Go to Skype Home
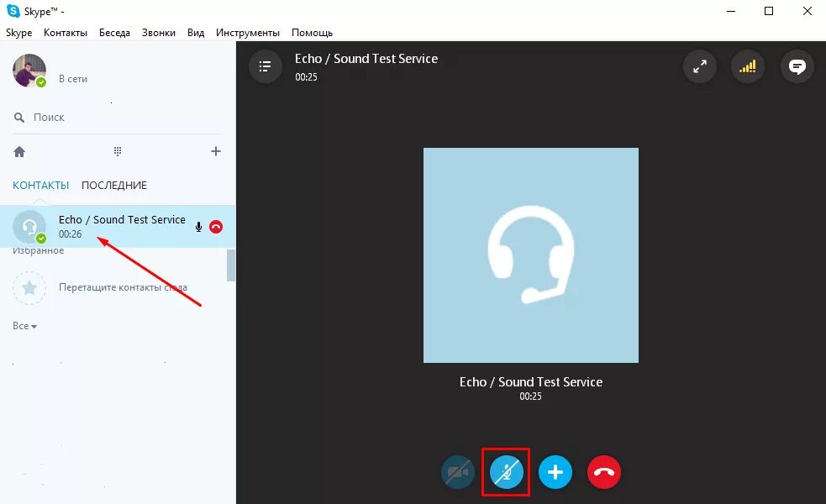 click(19, 152)
